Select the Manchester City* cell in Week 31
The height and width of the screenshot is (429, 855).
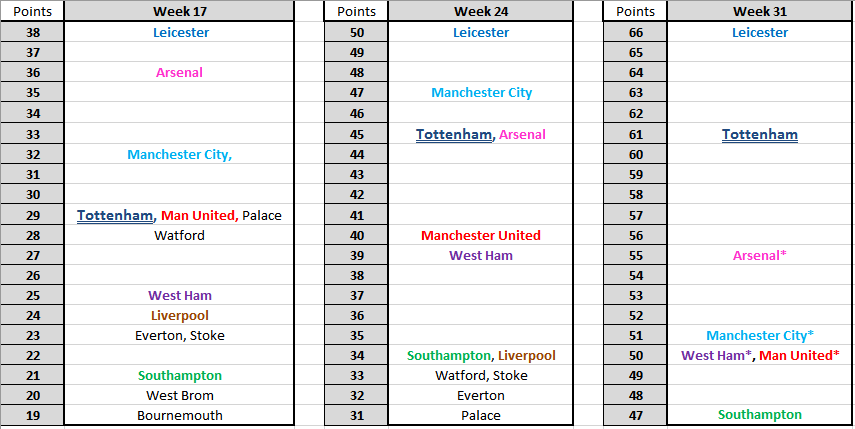759,335
